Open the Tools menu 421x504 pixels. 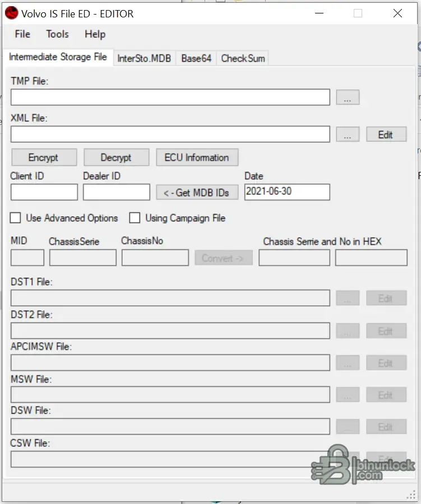pyautogui.click(x=57, y=34)
